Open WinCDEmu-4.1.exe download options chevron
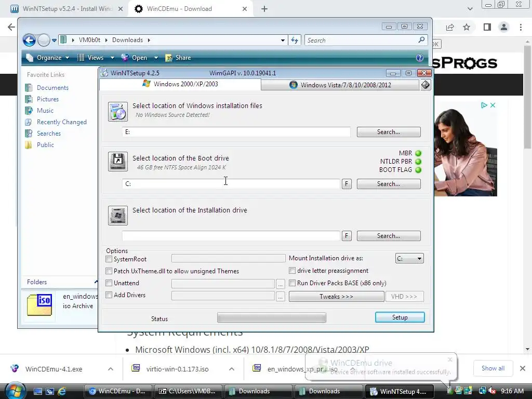The height and width of the screenshot is (399, 532). [x=111, y=369]
